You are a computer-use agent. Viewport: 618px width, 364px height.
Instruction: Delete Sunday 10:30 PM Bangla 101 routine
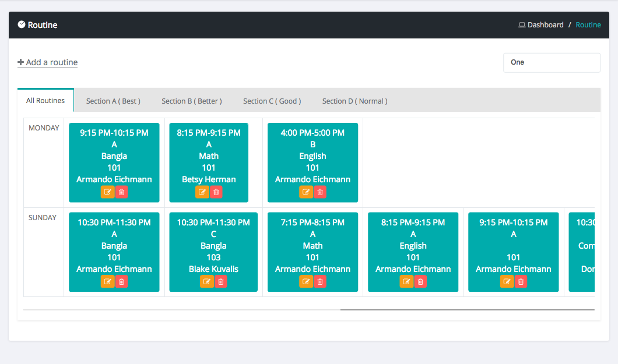pos(121,282)
